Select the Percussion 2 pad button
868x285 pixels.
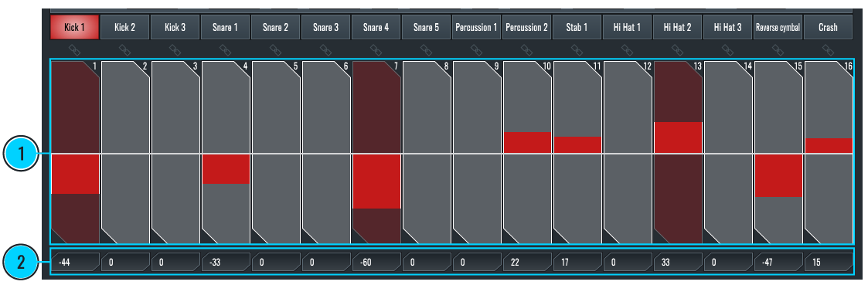[527, 27]
